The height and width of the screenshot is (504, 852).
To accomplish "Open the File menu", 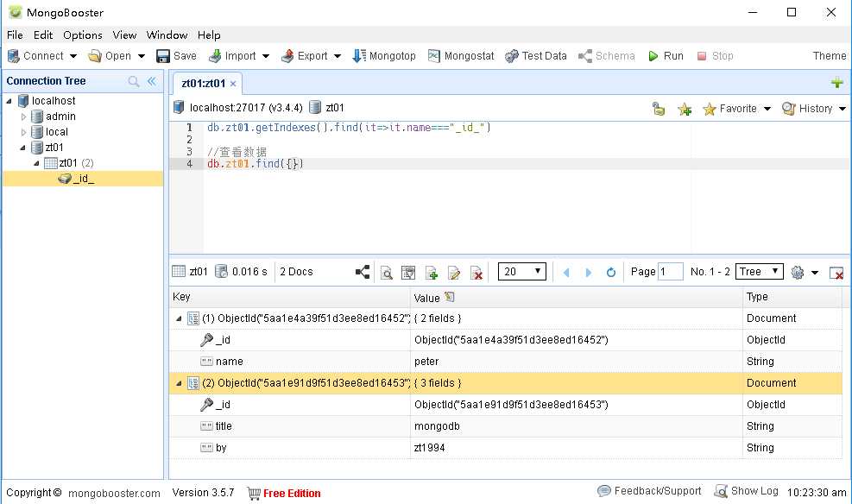I will 15,35.
